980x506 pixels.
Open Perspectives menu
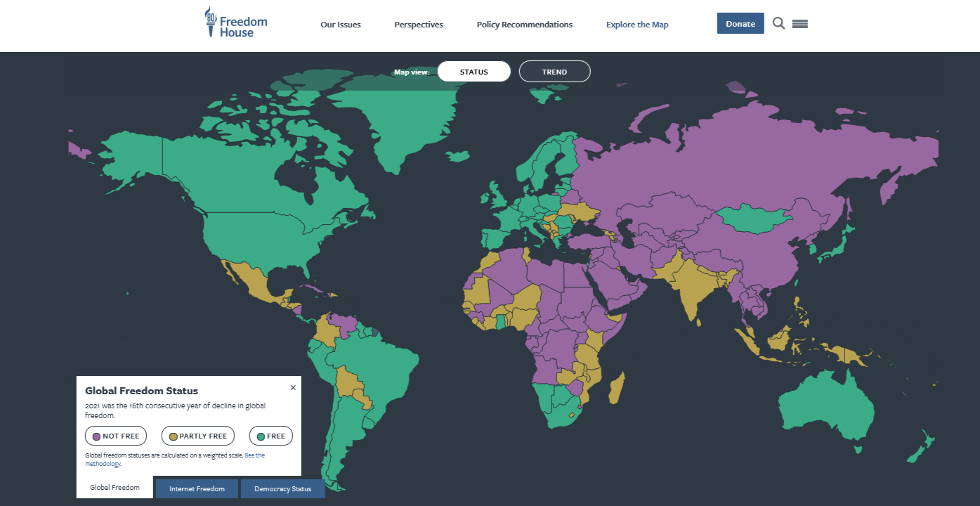click(x=419, y=25)
